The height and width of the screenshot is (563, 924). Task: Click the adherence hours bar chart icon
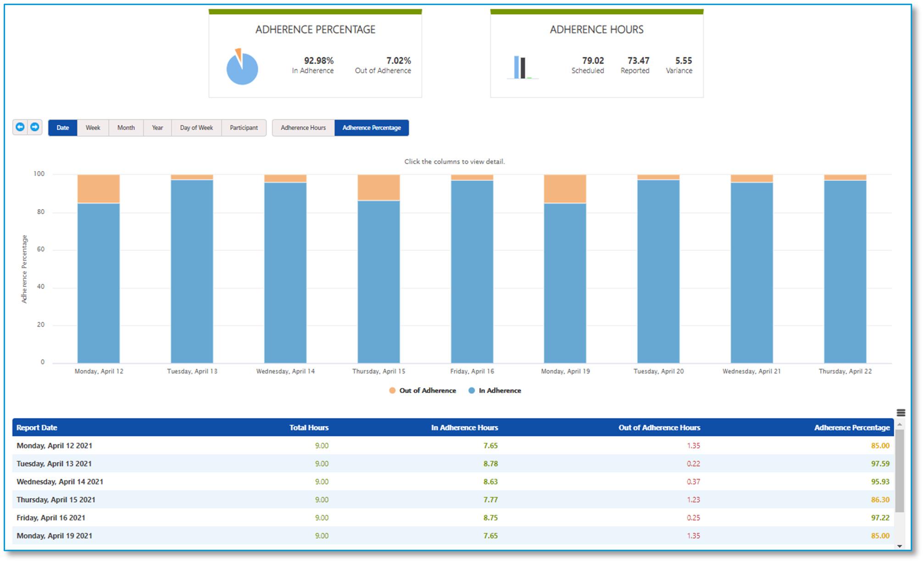click(x=523, y=67)
